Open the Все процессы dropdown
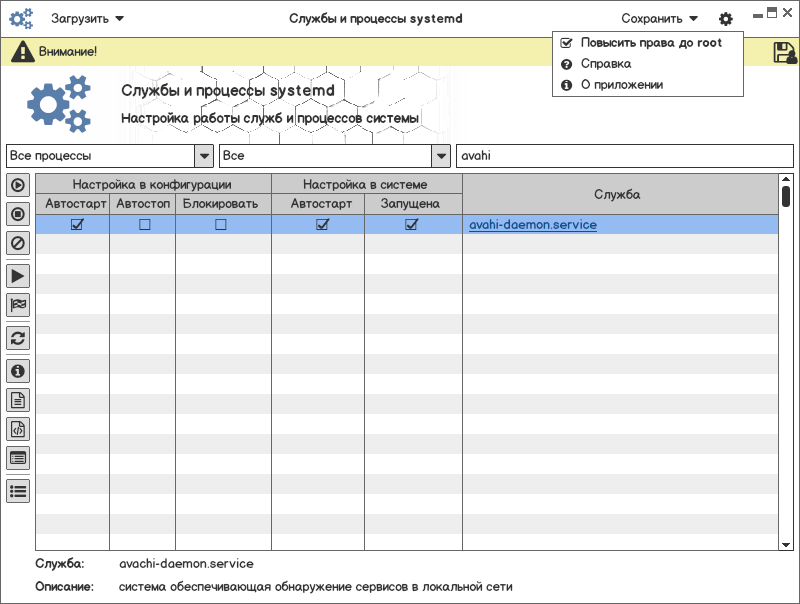 204,156
